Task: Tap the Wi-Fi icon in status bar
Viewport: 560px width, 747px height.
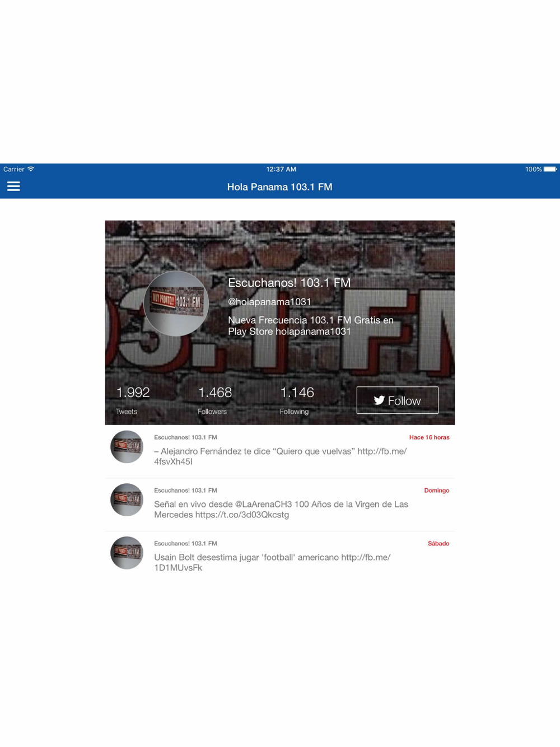Action: point(31,169)
